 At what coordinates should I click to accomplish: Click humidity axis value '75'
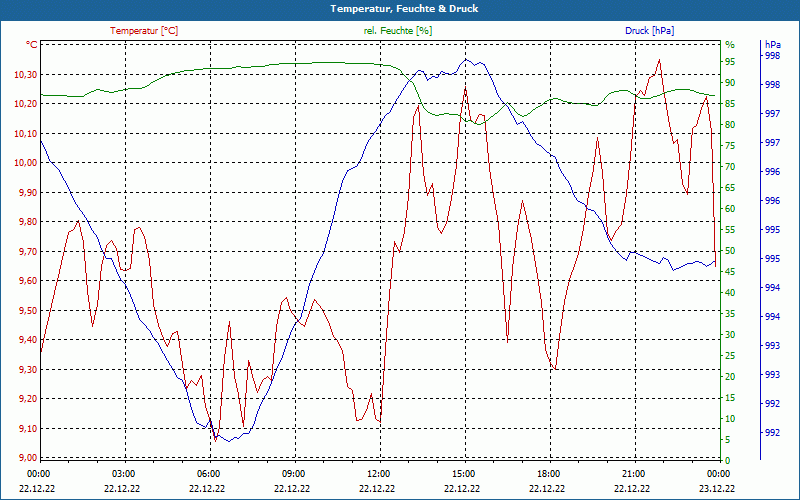(x=730, y=146)
